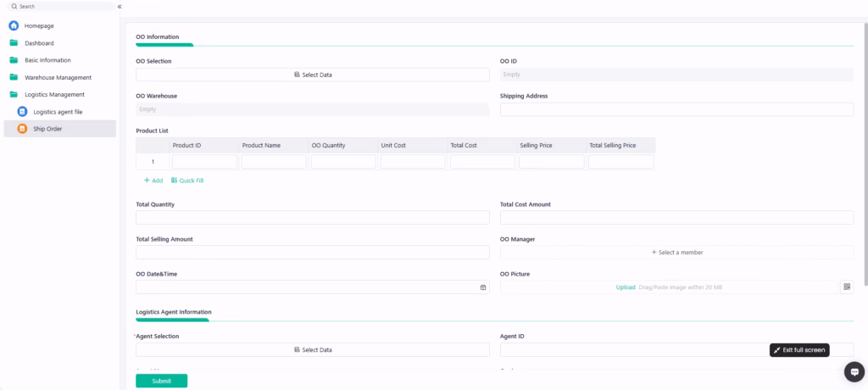This screenshot has width=868, height=390.
Task: Open the OO Manager member selector
Action: tap(676, 253)
